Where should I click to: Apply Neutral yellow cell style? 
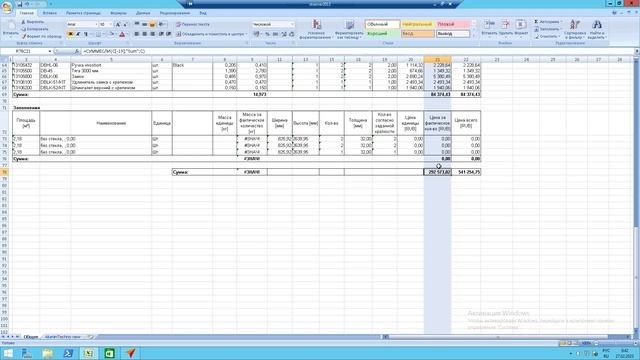pyautogui.click(x=417, y=24)
